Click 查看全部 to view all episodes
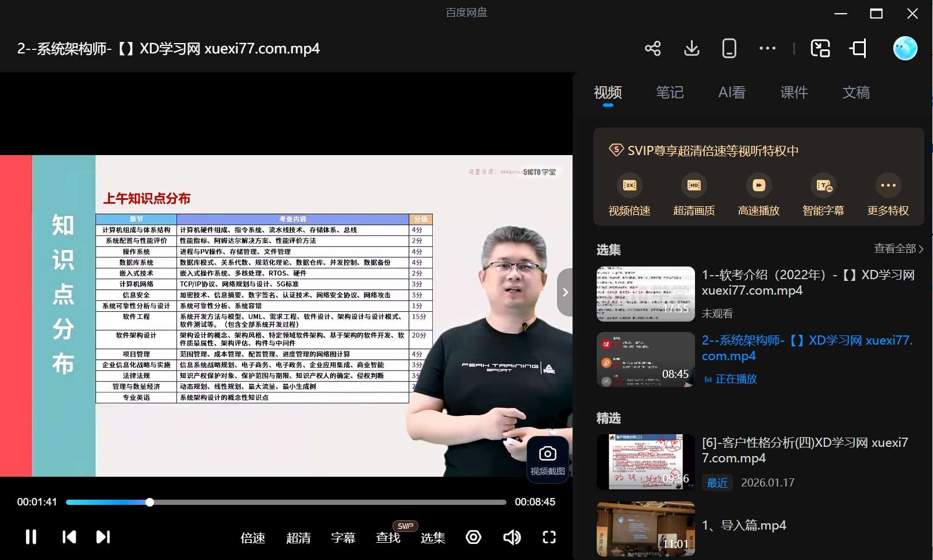 point(899,249)
